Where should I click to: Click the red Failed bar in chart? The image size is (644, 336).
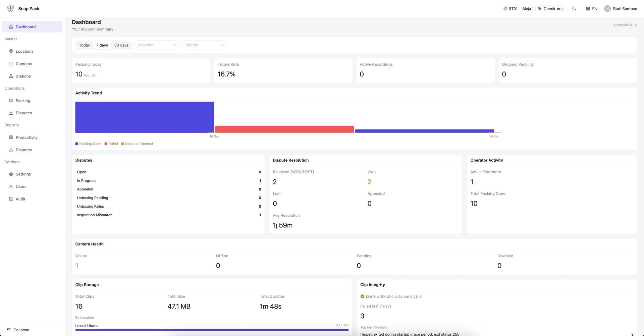[x=284, y=129]
